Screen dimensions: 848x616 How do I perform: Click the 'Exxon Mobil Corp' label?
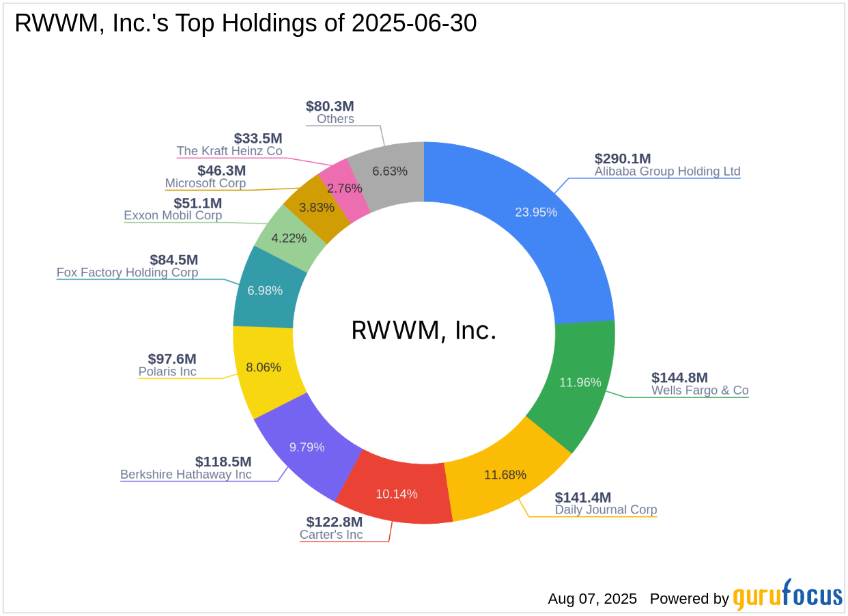173,216
